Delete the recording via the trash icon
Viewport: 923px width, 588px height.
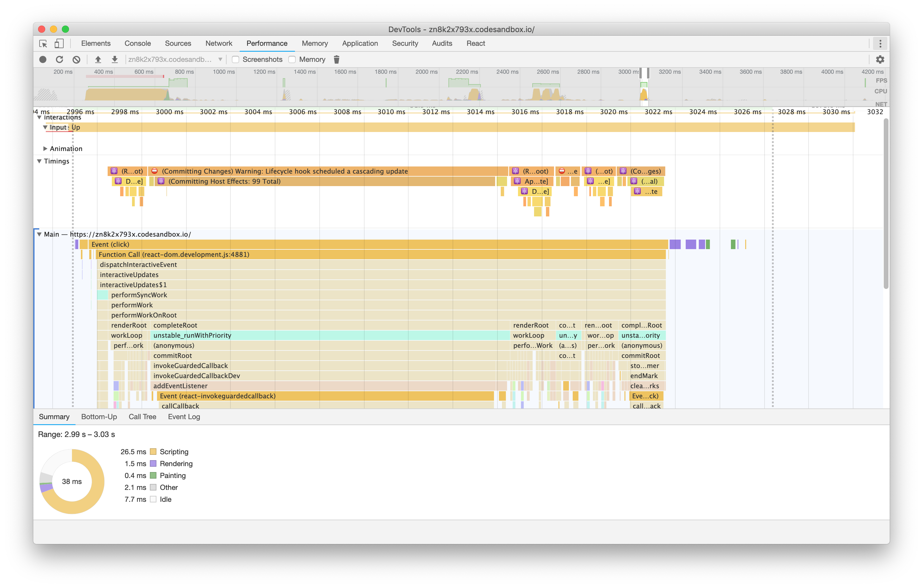337,59
